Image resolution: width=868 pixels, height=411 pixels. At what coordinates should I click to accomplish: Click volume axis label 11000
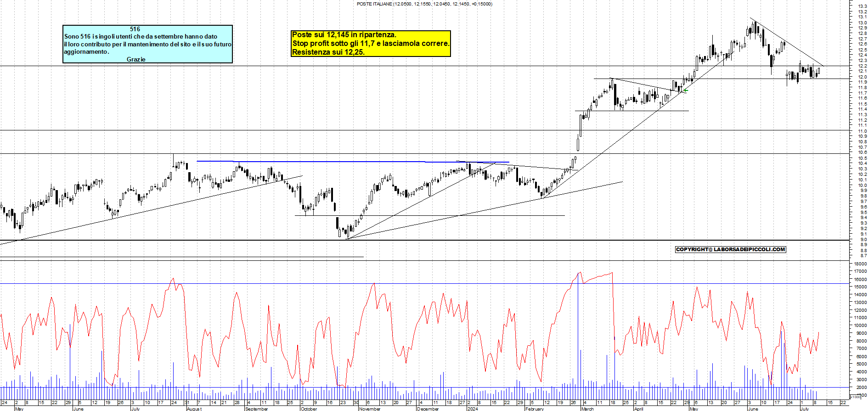pos(860,318)
